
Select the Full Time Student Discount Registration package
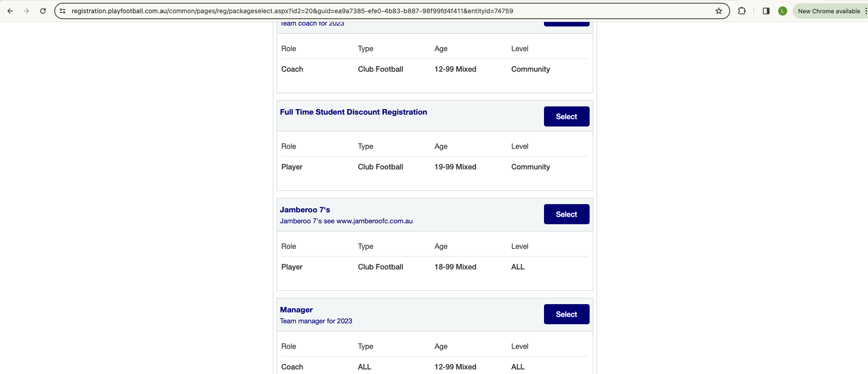[x=566, y=116]
